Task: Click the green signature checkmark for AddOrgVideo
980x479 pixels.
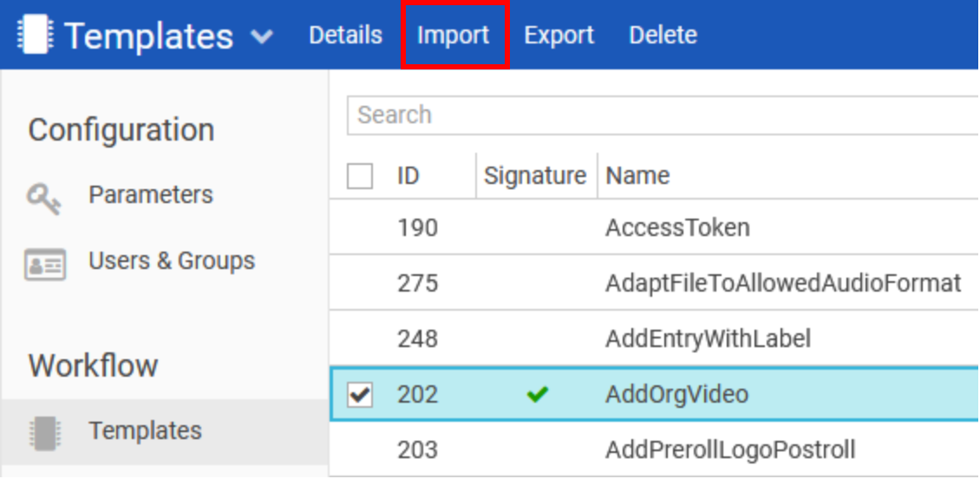Action: (538, 396)
